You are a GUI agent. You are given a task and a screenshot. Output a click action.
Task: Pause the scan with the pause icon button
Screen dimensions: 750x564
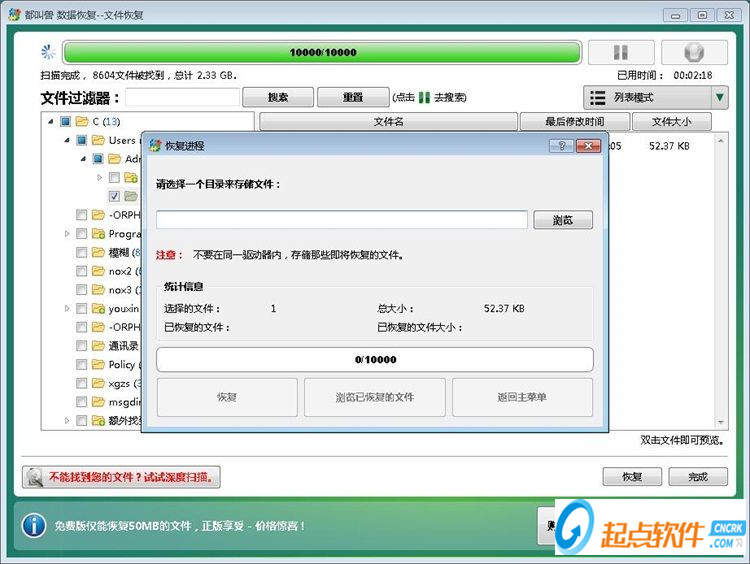[x=621, y=52]
